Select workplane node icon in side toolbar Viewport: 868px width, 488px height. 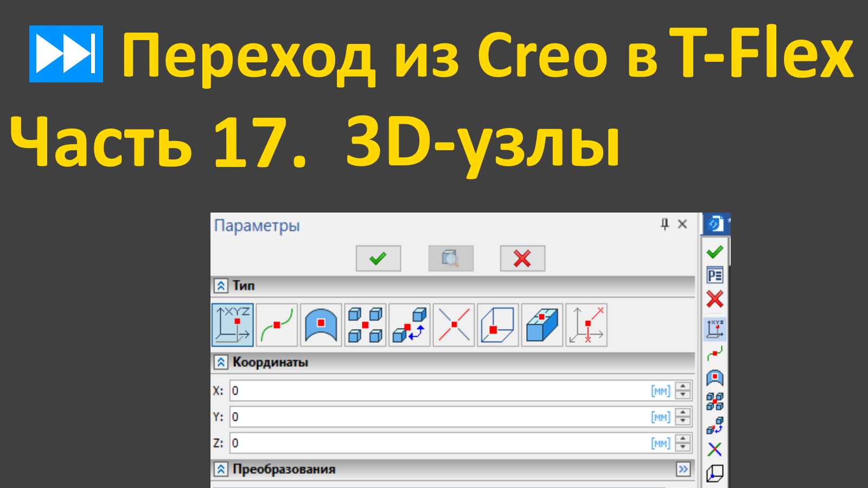pyautogui.click(x=715, y=473)
